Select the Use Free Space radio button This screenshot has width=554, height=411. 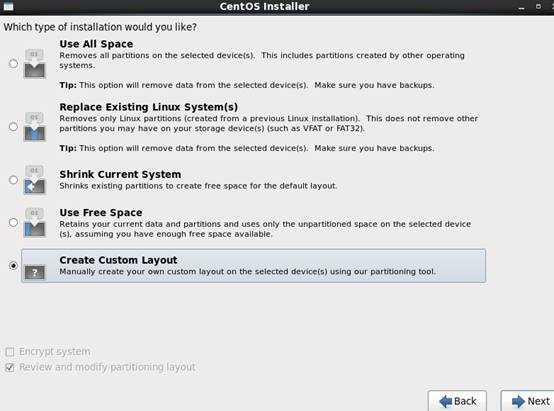(x=13, y=223)
